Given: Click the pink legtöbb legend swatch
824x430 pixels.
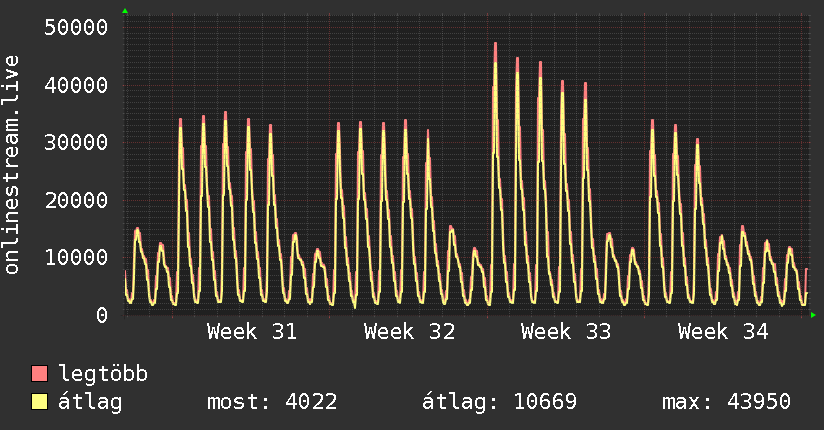Looking at the screenshot, I should click(x=39, y=373).
